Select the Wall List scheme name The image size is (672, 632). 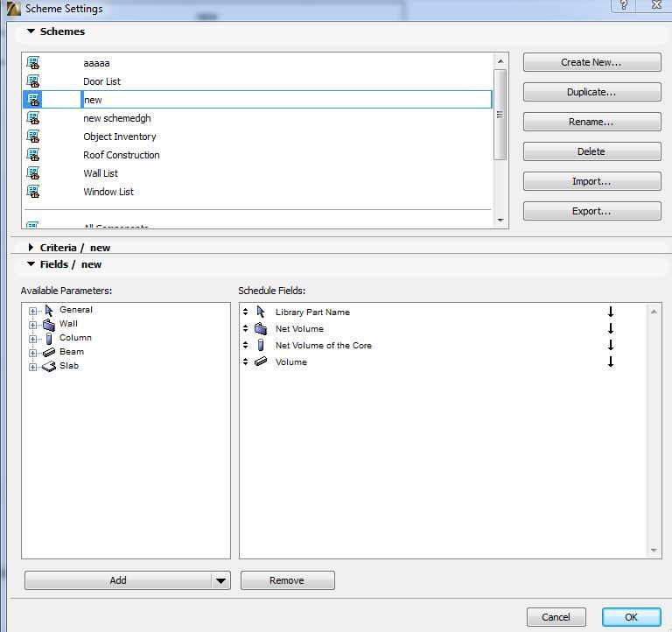click(101, 173)
